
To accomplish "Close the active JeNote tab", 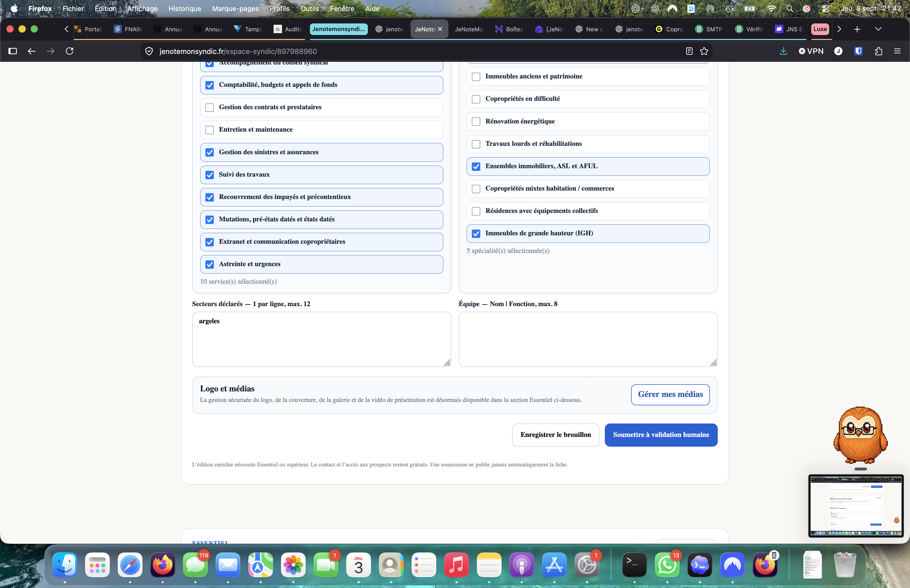I will [x=440, y=29].
